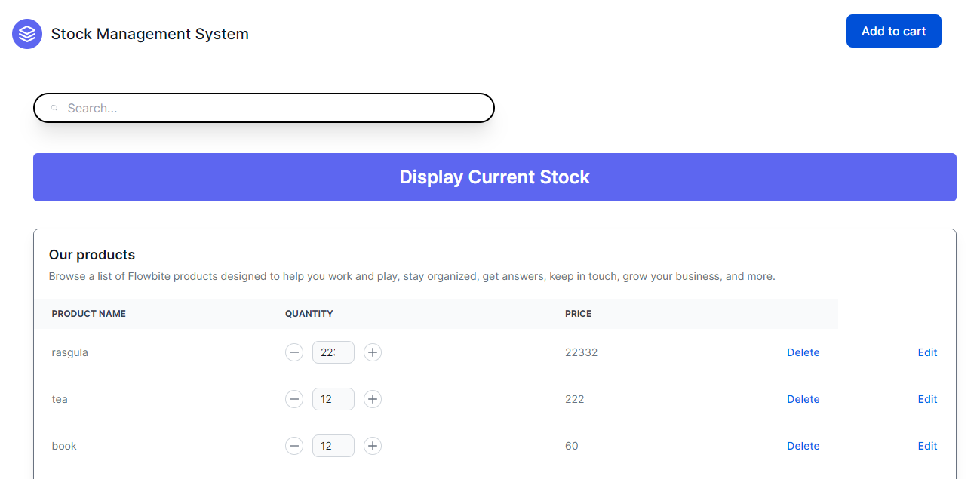Click the search magnifier icon
Screen dimensions: 980x479
(x=54, y=109)
